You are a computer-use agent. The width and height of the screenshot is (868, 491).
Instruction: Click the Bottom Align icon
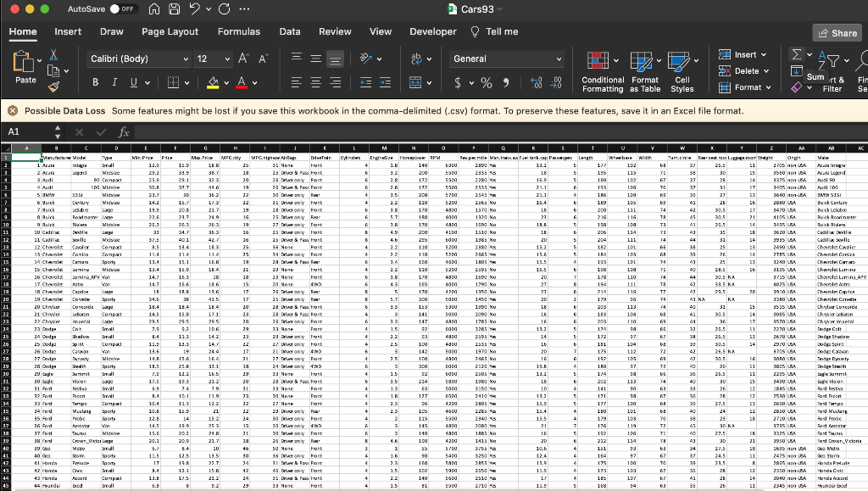click(x=335, y=59)
